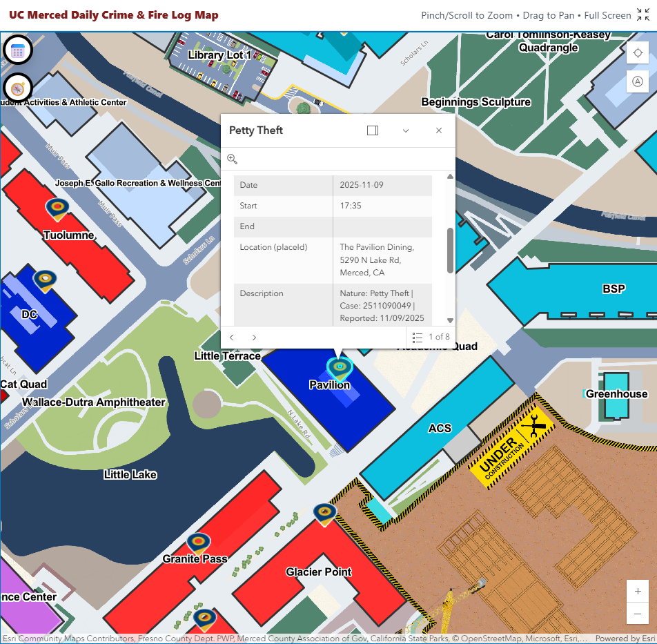Select the Tuolumne crime marker
This screenshot has height=644, width=657.
[x=57, y=207]
